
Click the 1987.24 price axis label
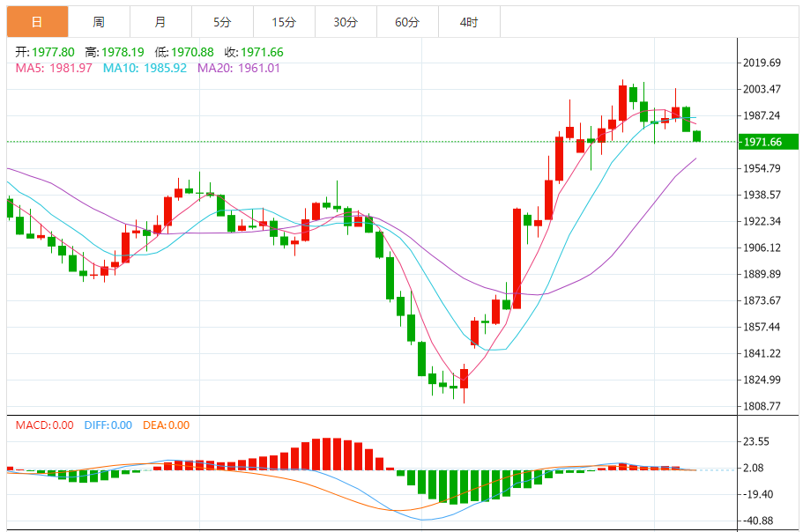coord(762,115)
